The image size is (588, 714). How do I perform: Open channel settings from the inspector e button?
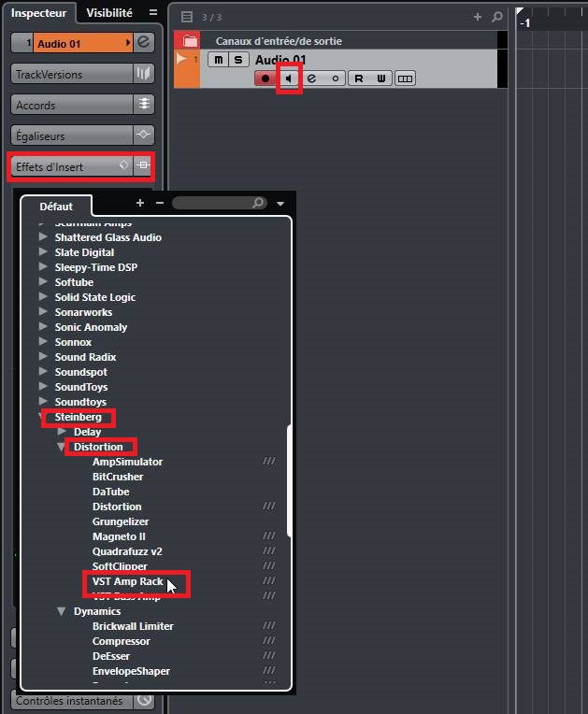pyautogui.click(x=144, y=42)
